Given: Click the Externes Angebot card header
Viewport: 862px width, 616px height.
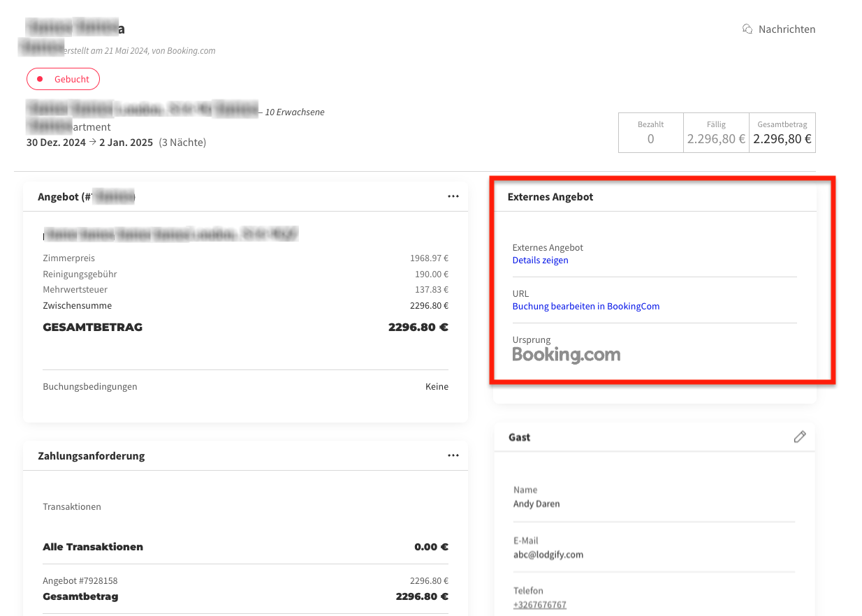Looking at the screenshot, I should coord(550,197).
